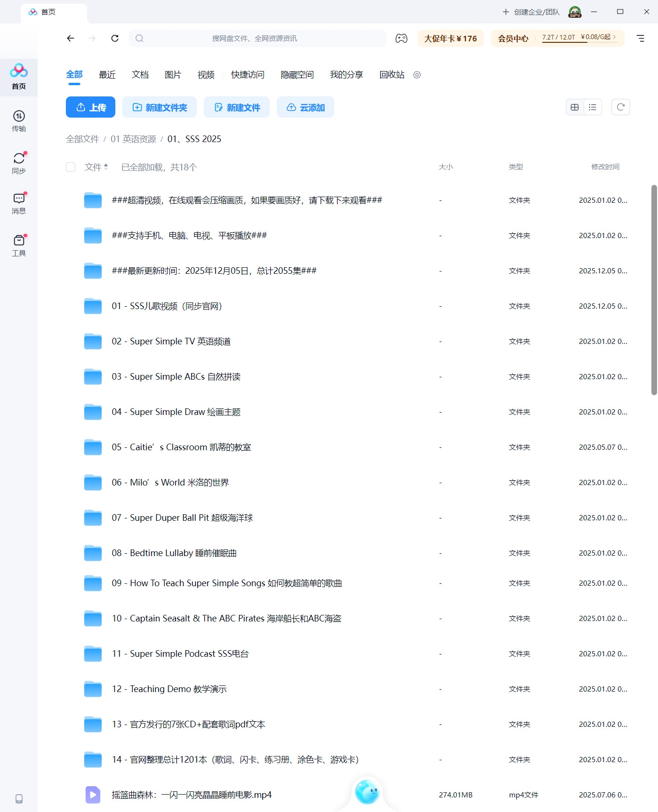
Task: Click the 新建文件夹 button
Action: click(x=160, y=107)
